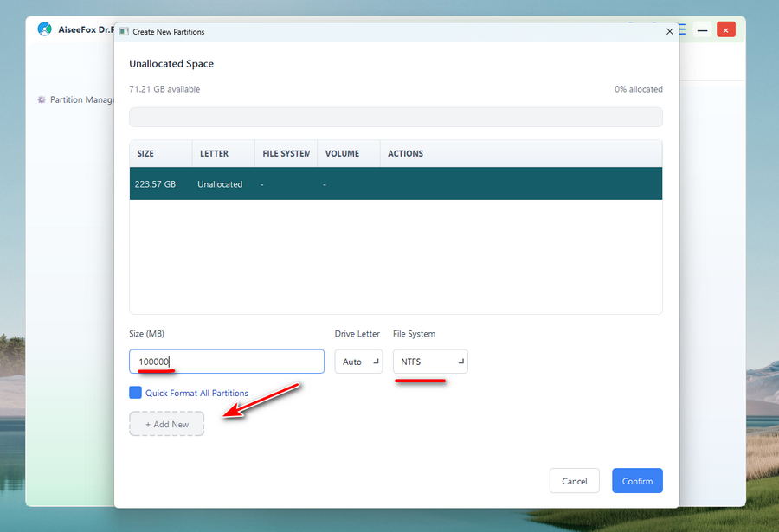
Task: Open the File System NTFS dropdown
Action: click(430, 362)
